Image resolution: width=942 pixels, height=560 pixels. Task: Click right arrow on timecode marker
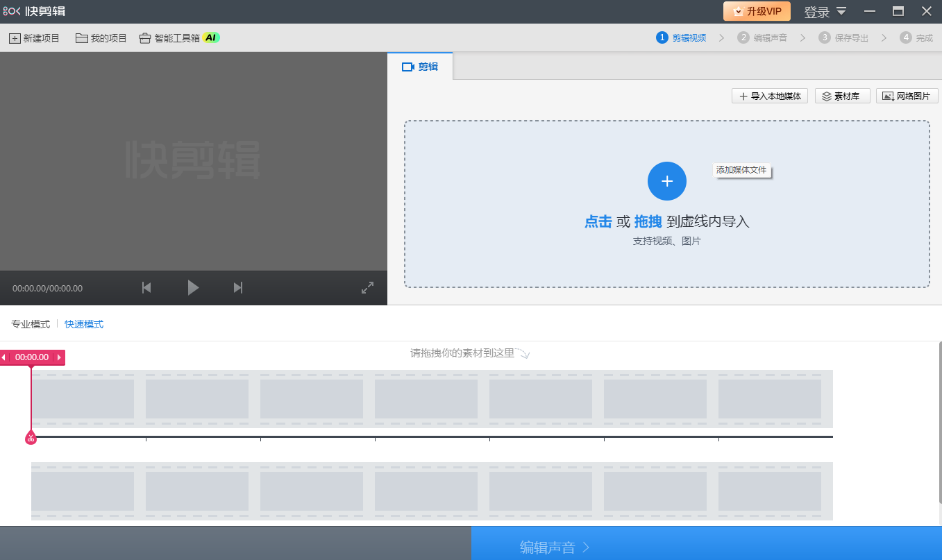point(60,357)
